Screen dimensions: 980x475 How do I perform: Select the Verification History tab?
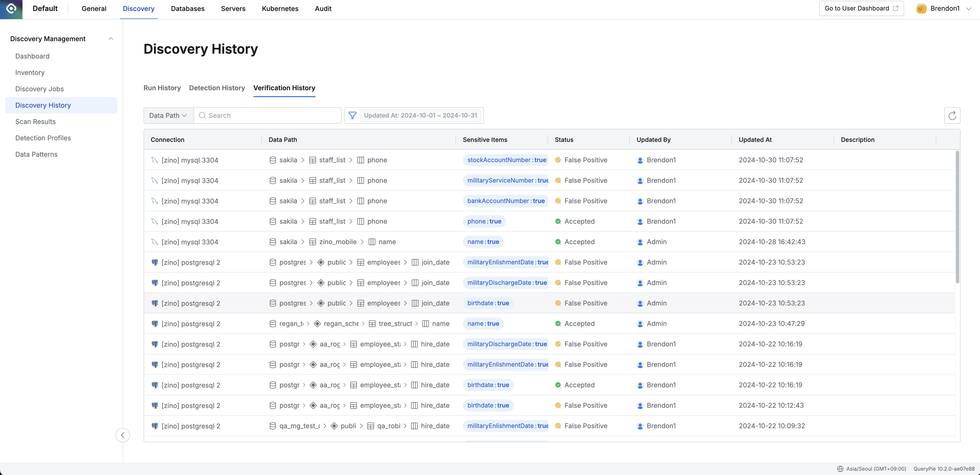(284, 88)
